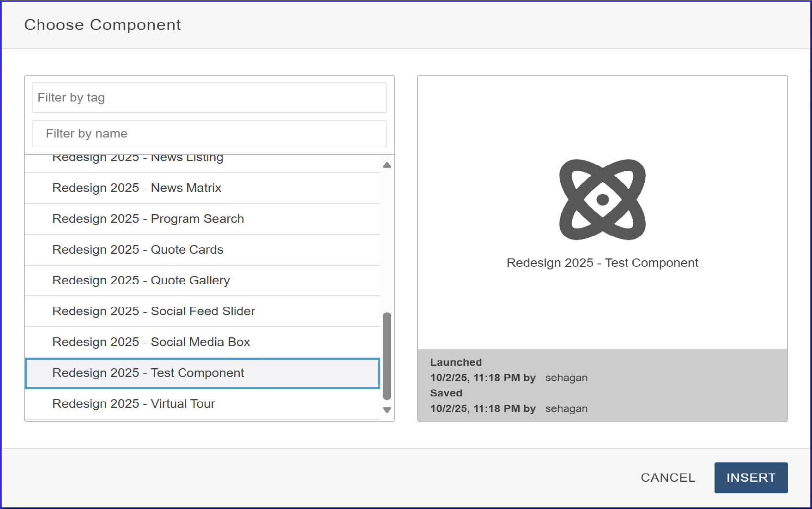Cancel the Choose Component dialog
812x509 pixels.
pos(667,478)
